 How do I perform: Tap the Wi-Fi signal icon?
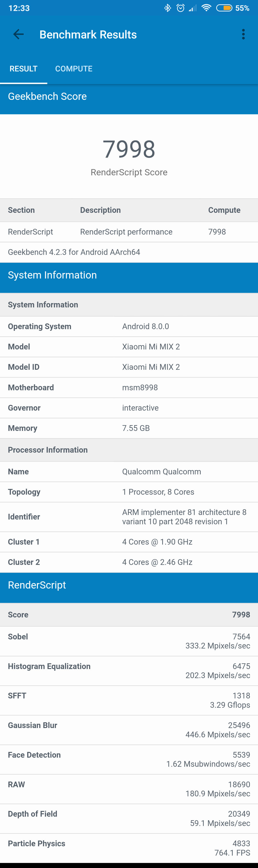click(x=206, y=8)
